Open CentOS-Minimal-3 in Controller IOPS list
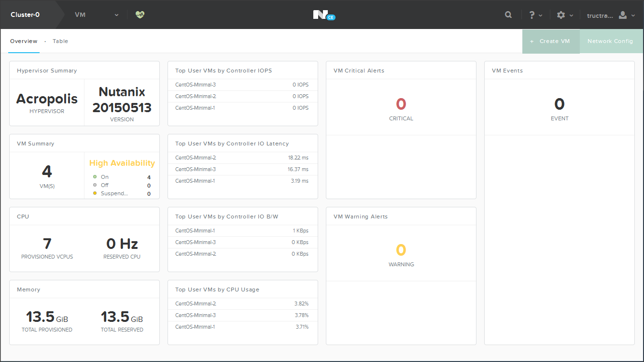Screen dimensions: 644x362 196,85
